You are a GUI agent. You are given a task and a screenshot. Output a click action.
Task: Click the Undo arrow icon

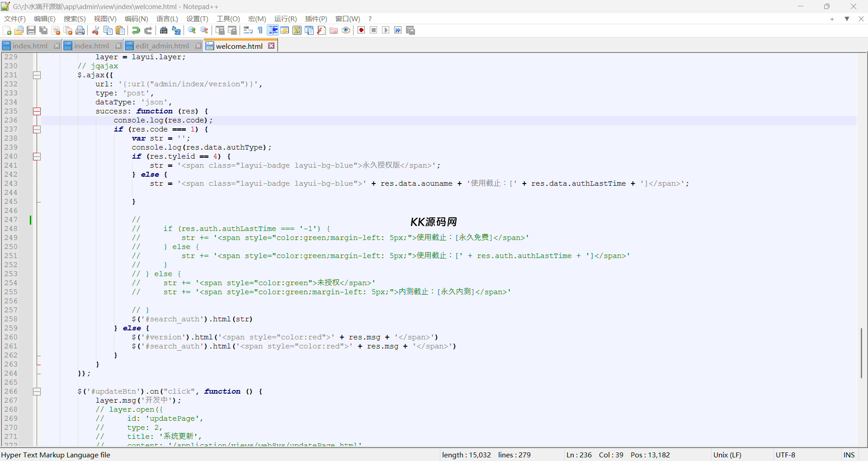tap(136, 30)
